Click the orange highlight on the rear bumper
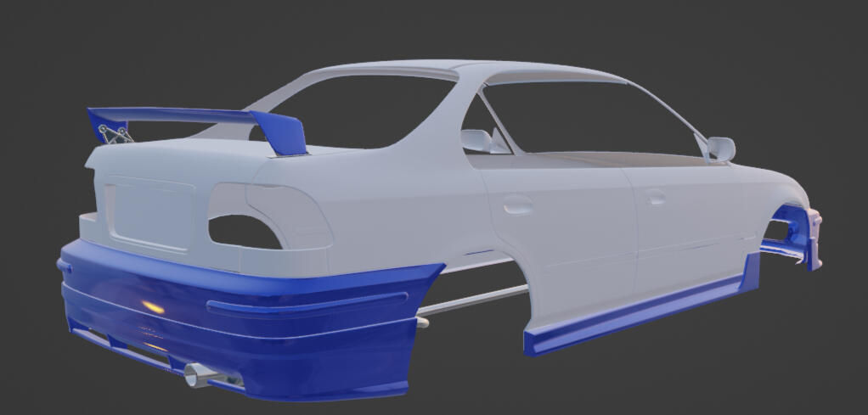The image size is (868, 415). pyautogui.click(x=152, y=306)
